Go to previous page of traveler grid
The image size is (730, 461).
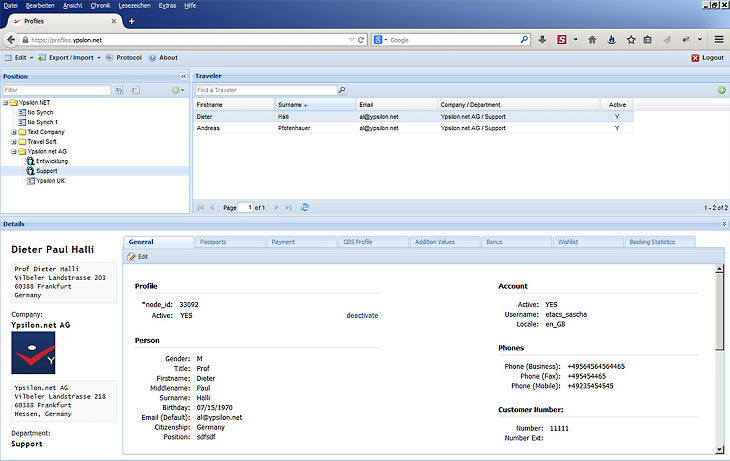coord(212,207)
